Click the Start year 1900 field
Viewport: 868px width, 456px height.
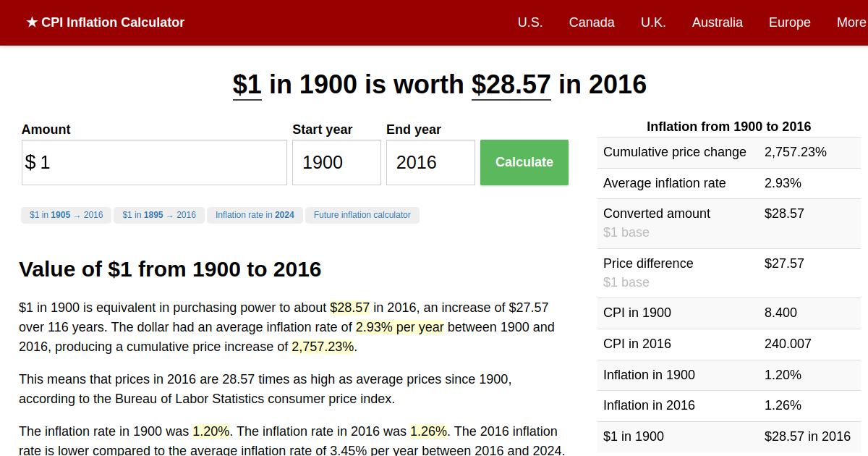pos(336,162)
